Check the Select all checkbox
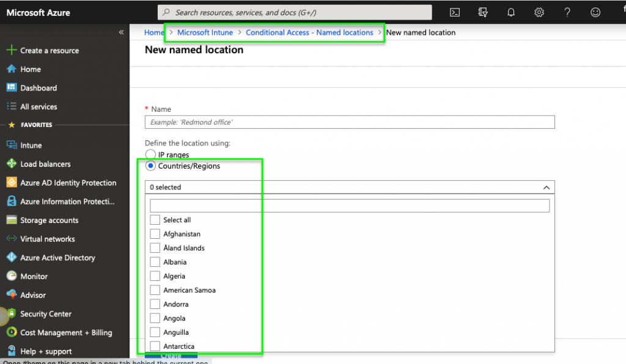 coord(155,220)
